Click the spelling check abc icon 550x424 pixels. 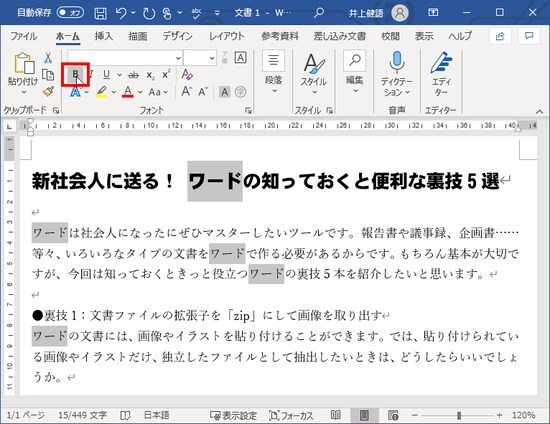point(197,13)
